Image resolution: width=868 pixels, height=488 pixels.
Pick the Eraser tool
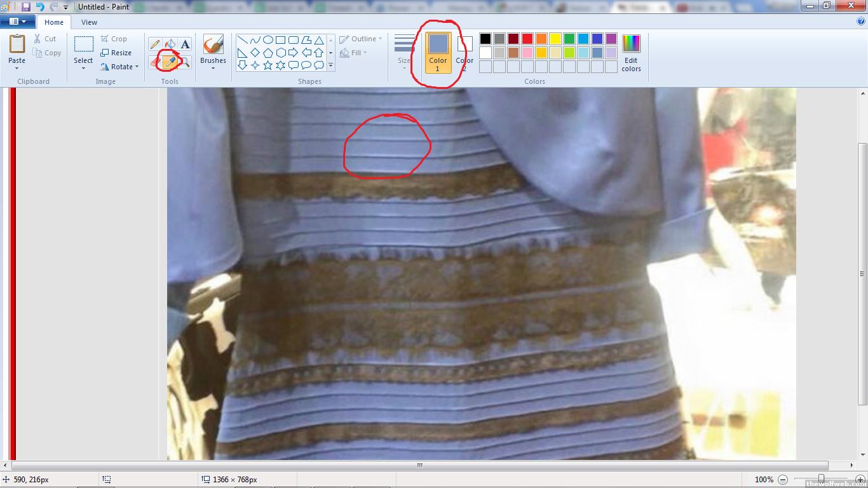(155, 62)
